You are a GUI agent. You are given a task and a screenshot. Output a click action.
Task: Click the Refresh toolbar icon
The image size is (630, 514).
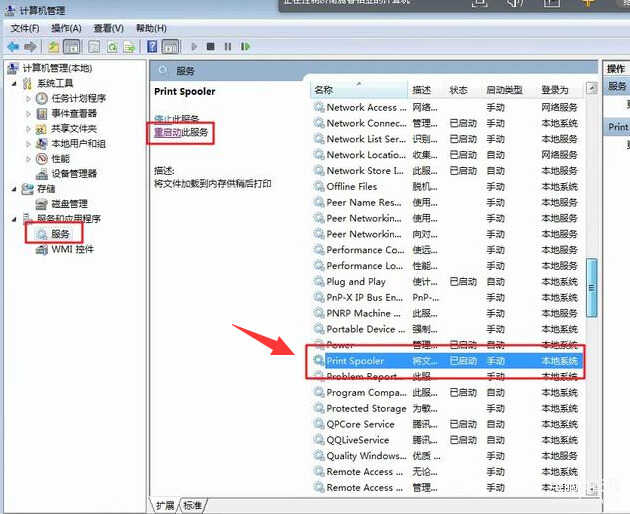[113, 47]
